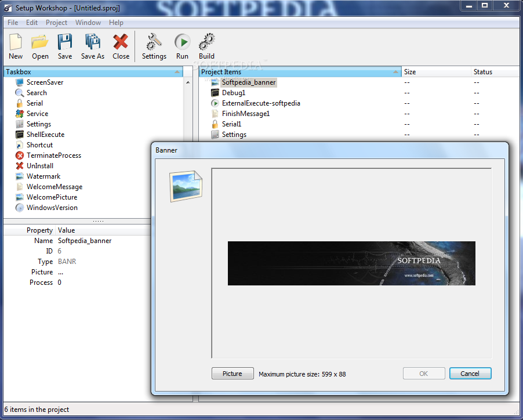
Task: Select the Search magnifier icon in Taskbox
Action: [20, 93]
